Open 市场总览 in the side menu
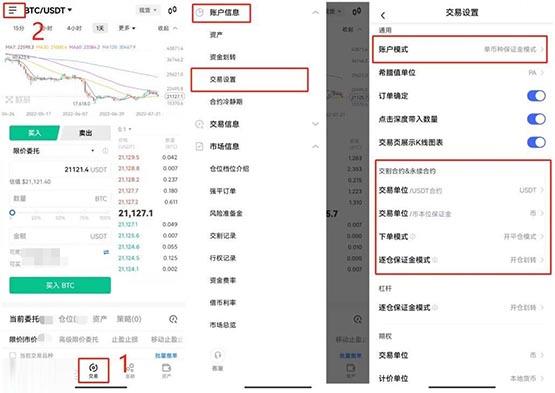555x393 pixels. [223, 325]
